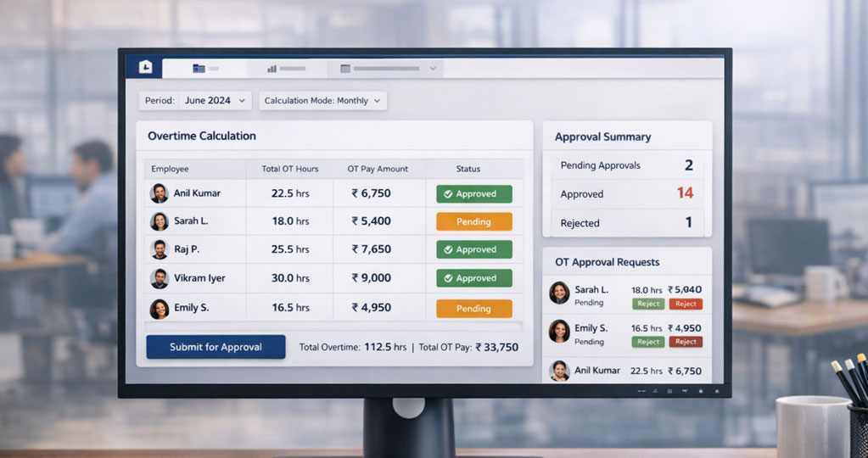Click Emily S.'s avatar in Overtime table
The image size is (868, 458).
(x=160, y=309)
